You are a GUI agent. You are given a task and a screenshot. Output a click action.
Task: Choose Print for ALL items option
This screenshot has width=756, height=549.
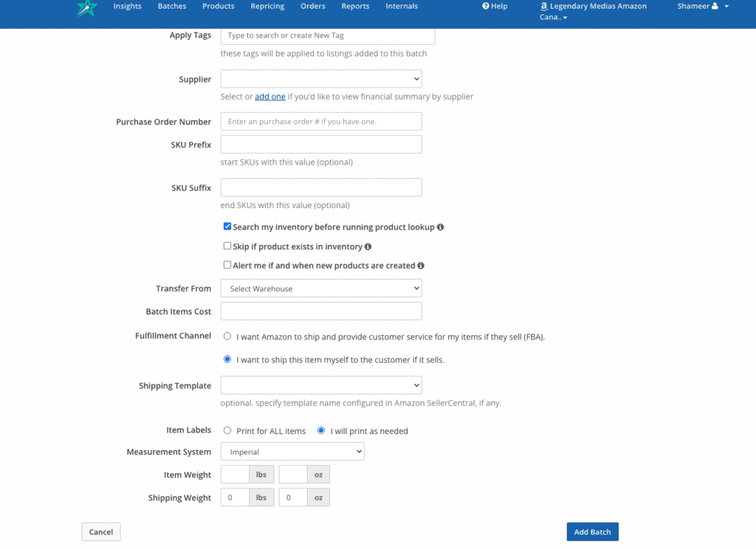pos(227,430)
